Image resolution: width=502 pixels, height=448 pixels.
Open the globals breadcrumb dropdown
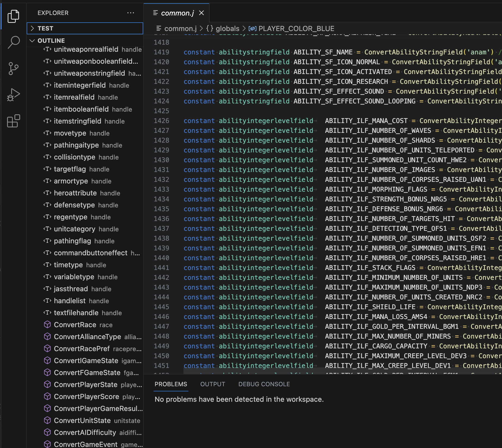[227, 29]
